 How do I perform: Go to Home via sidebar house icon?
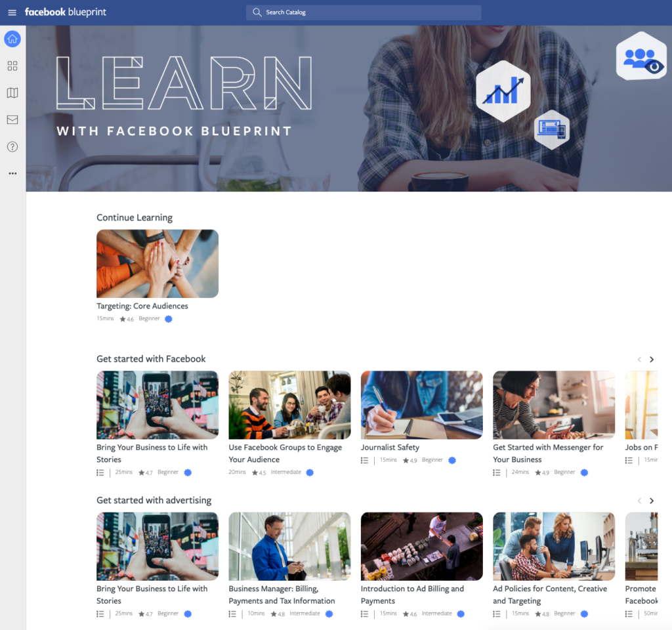(12, 39)
